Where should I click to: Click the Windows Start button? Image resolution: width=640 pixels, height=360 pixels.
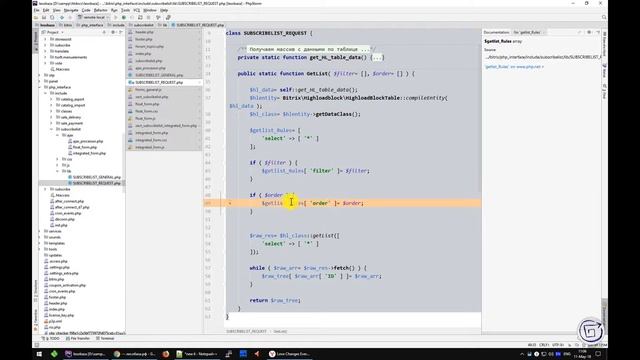coord(39,354)
